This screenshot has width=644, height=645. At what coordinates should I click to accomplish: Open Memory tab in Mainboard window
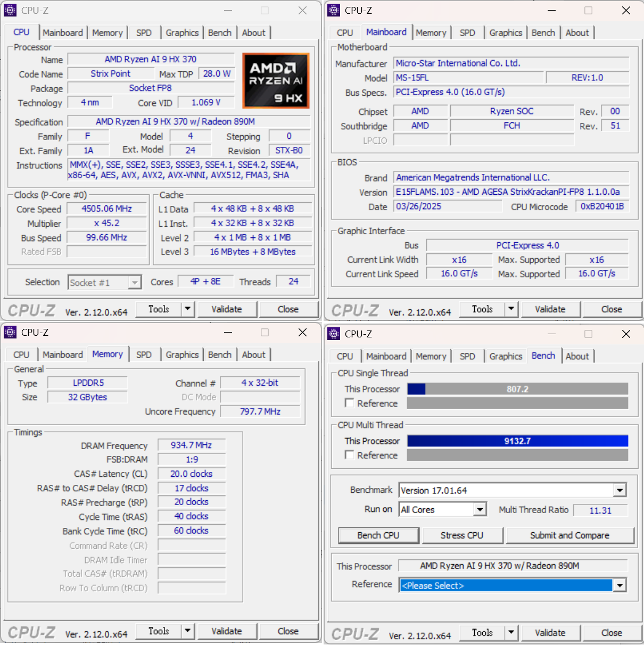tap(431, 32)
